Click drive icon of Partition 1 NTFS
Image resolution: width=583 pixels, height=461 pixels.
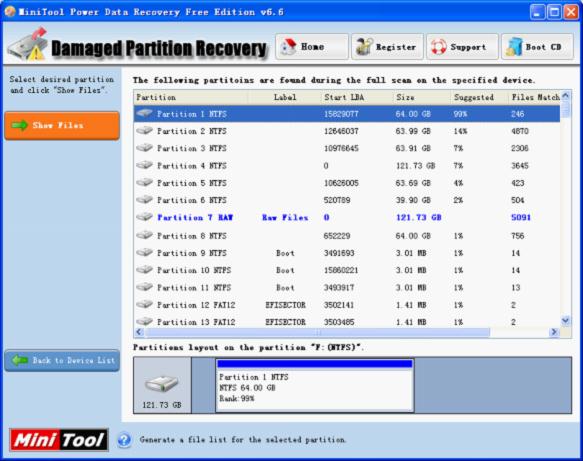tap(144, 113)
